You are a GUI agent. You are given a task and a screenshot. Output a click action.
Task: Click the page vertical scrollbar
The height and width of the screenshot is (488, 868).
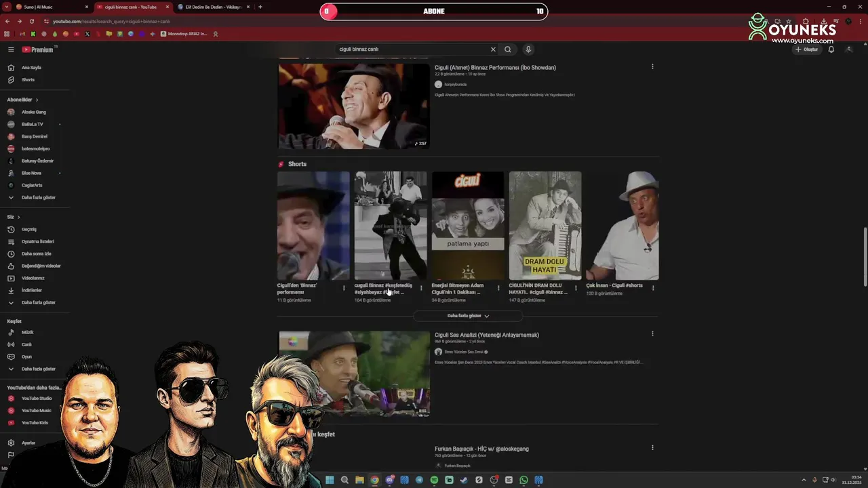[x=864, y=258]
